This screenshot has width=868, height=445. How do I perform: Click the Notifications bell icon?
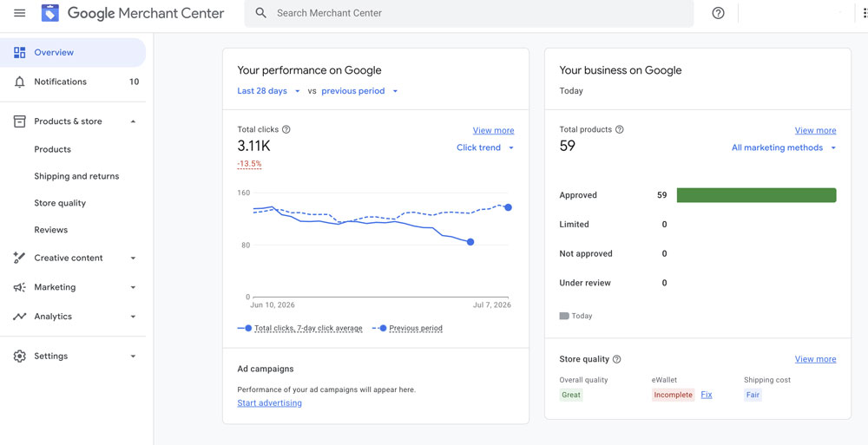tap(20, 82)
